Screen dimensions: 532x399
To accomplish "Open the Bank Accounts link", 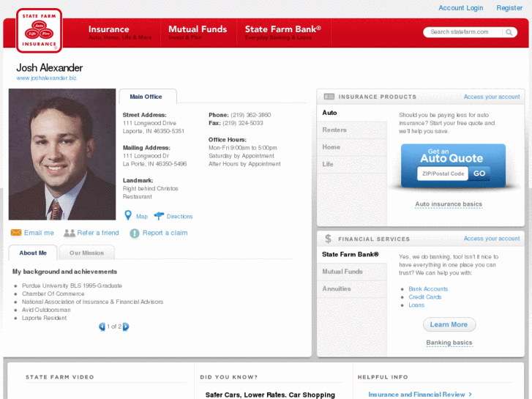I will coord(428,288).
